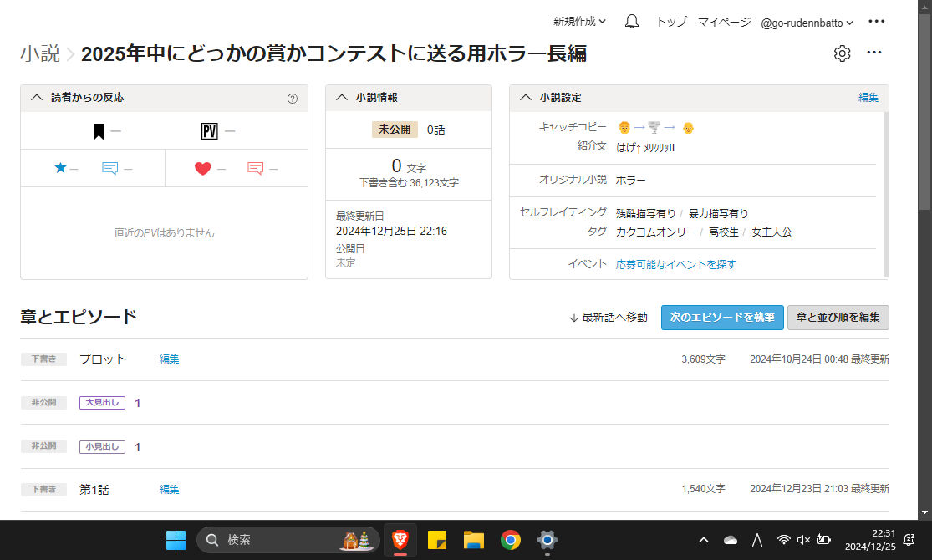This screenshot has height=560, width=932.
Task: Go to トップ in the top navigation
Action: click(671, 23)
